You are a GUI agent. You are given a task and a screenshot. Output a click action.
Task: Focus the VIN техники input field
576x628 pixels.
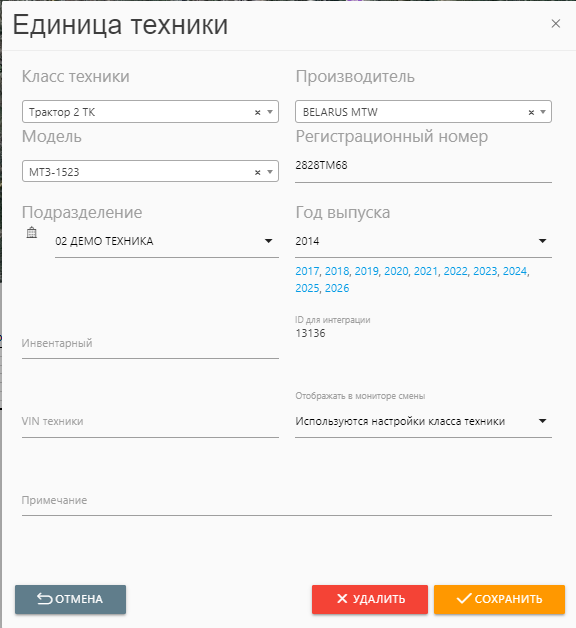tap(150, 421)
